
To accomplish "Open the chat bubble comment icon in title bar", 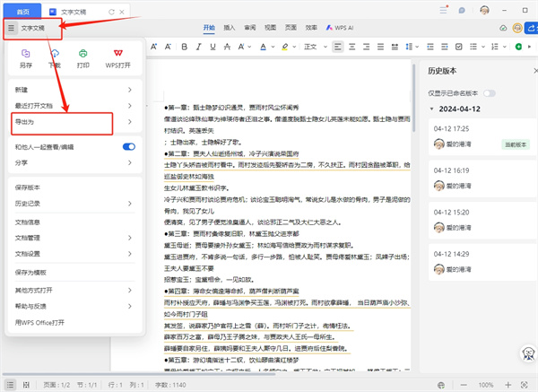I will (462, 10).
